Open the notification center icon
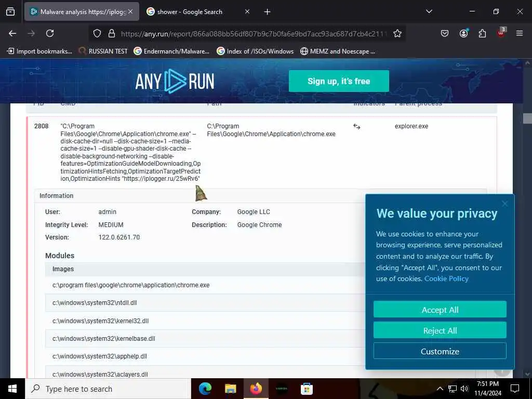This screenshot has width=532, height=399. [x=515, y=389]
